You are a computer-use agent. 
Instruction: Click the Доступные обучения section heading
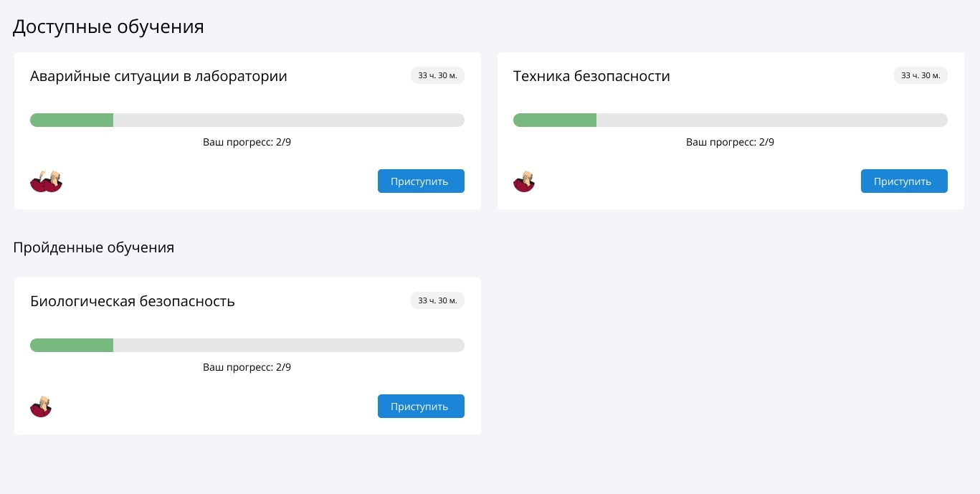click(108, 27)
